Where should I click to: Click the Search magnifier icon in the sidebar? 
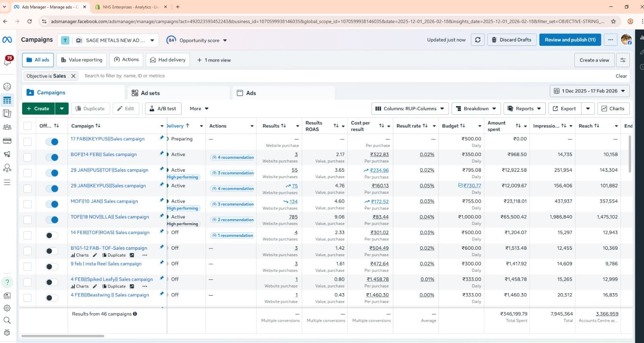7,320
